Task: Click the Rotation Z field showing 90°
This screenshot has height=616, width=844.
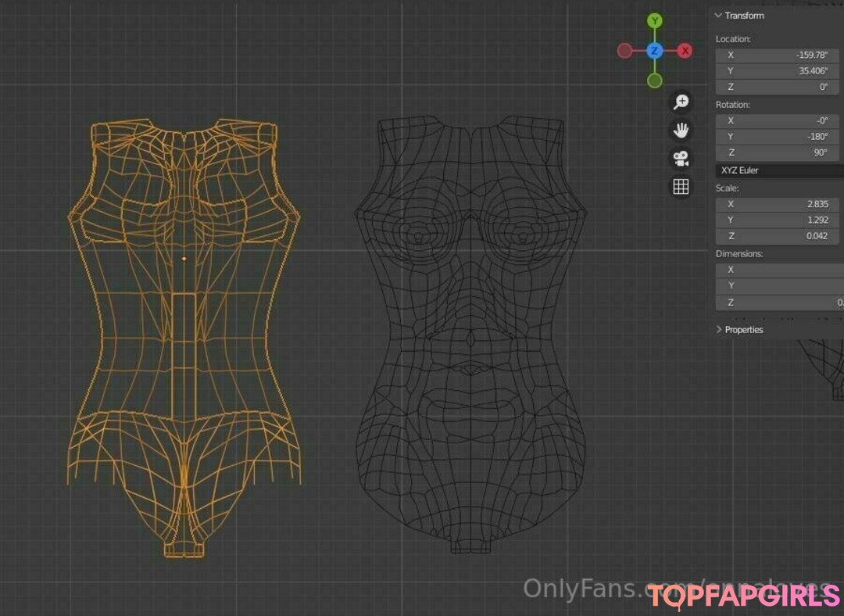Action: [779, 153]
